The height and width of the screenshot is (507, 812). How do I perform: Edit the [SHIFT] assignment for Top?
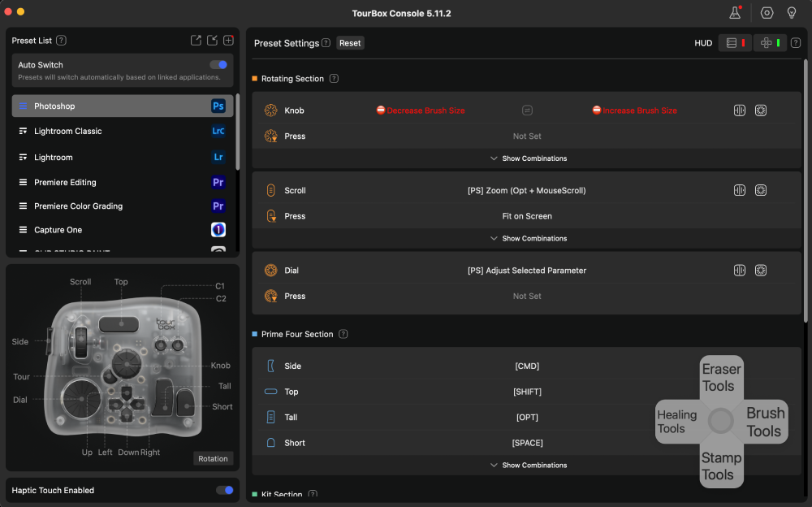click(x=527, y=392)
